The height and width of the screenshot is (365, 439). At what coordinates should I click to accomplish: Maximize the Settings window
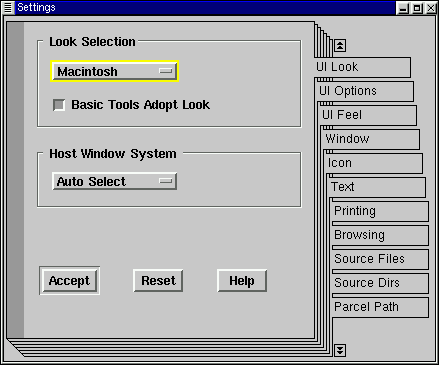click(417, 8)
